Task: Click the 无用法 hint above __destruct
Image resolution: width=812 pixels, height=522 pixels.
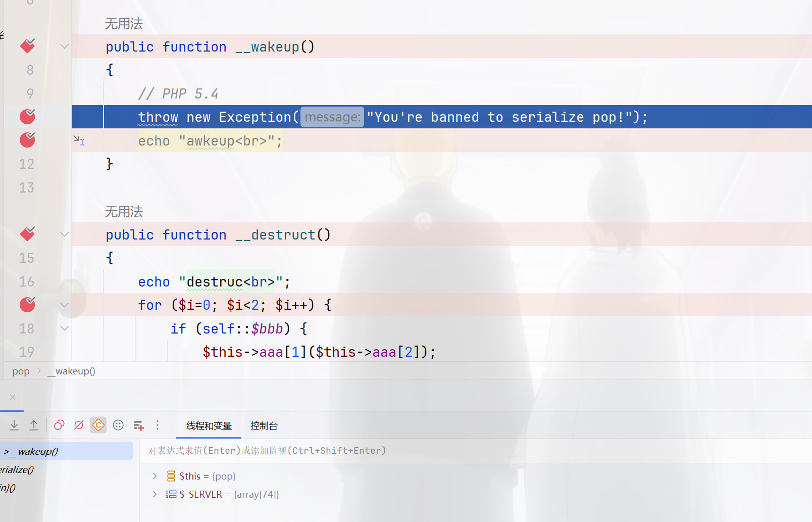Action: (x=124, y=212)
